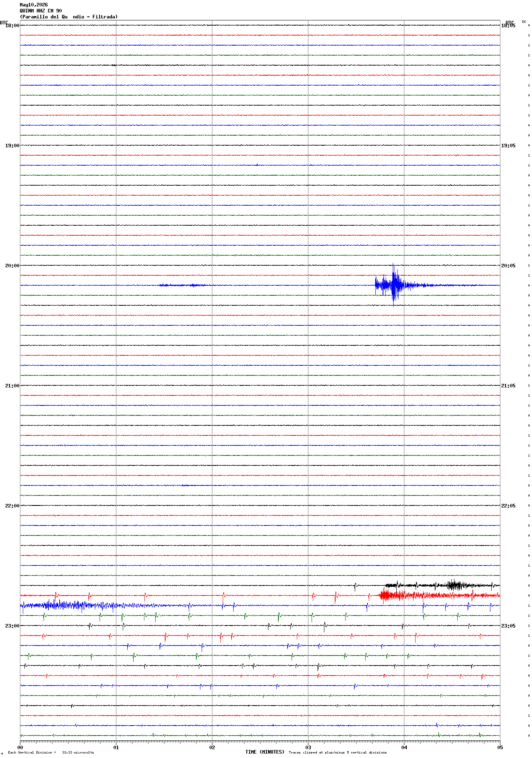The width and height of the screenshot is (532, 758).
Task: Click the 01 minute tick on time axis
Action: tap(116, 747)
